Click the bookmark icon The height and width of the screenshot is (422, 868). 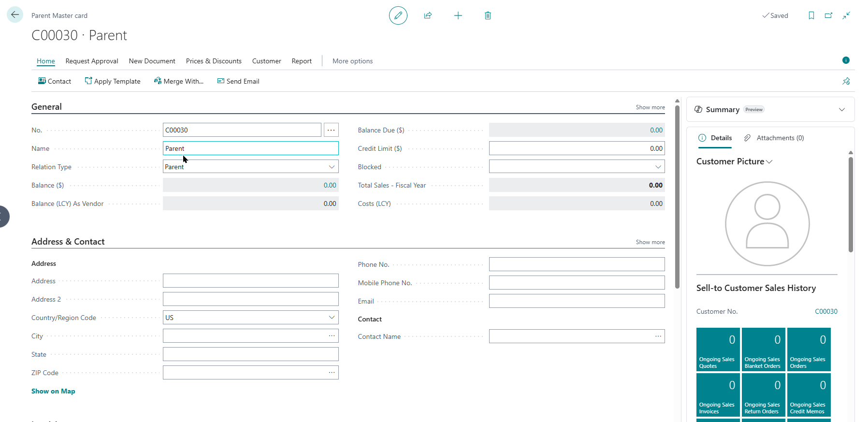(811, 15)
